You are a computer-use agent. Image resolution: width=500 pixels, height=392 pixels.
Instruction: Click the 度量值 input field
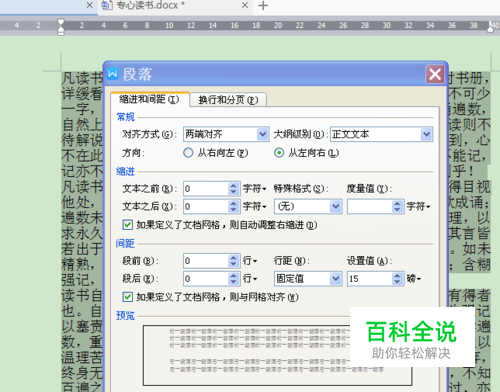[369, 206]
